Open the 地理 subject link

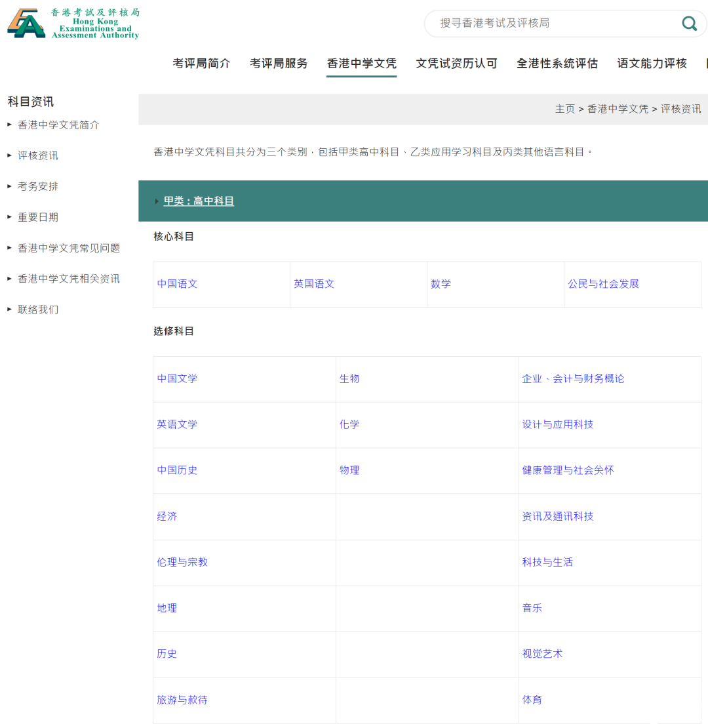point(167,608)
